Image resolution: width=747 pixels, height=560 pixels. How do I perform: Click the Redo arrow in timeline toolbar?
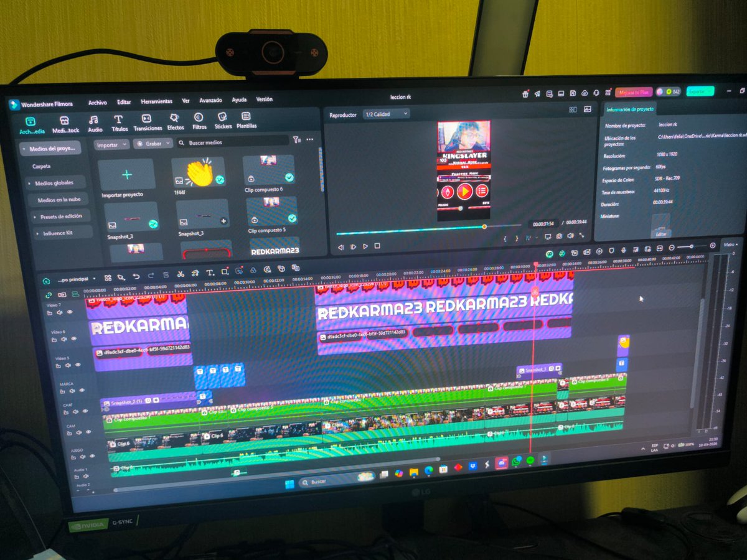(x=151, y=276)
